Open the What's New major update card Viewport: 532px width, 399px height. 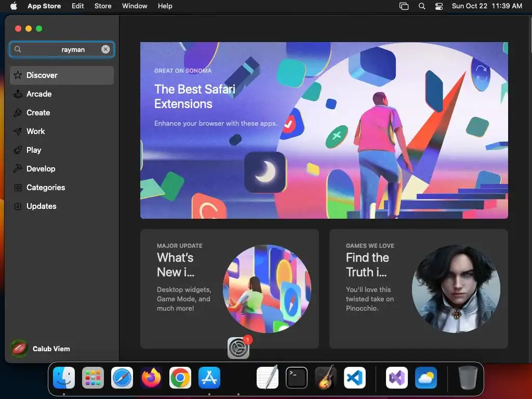[x=229, y=289]
